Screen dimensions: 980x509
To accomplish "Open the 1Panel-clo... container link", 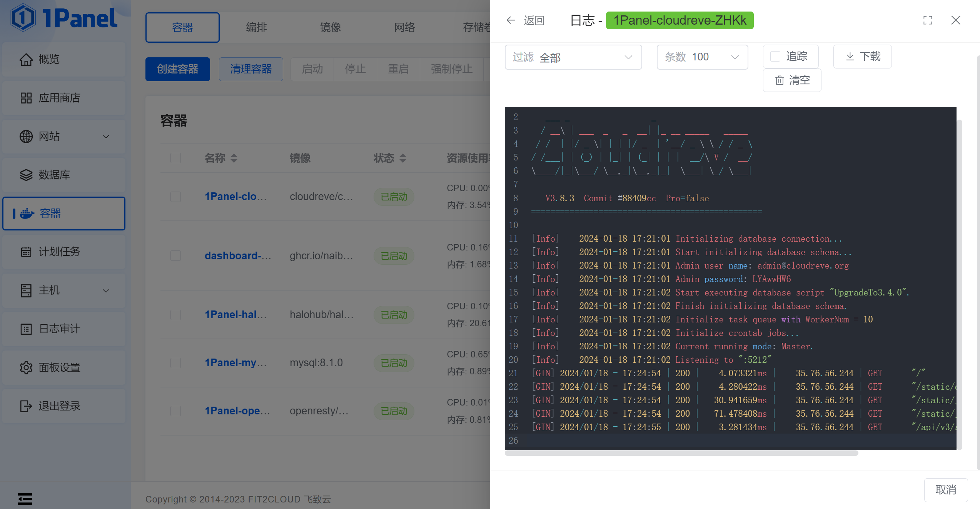I will coord(235,197).
